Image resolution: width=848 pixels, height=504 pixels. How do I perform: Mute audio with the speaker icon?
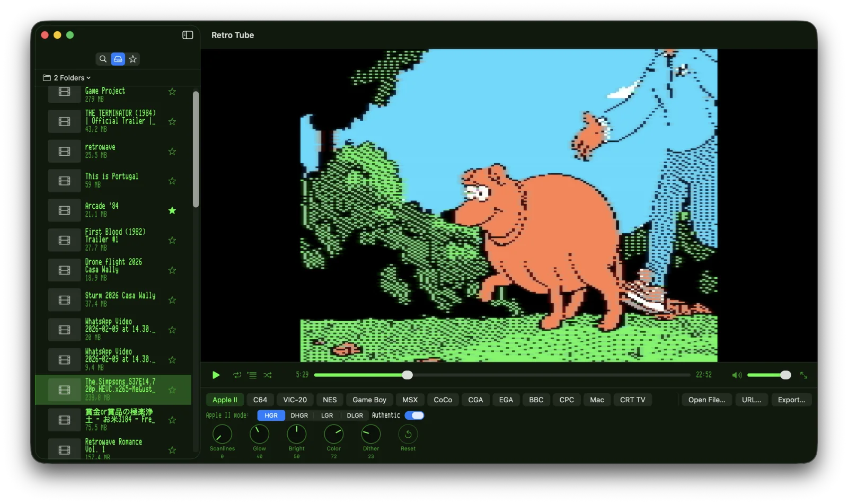pos(737,375)
